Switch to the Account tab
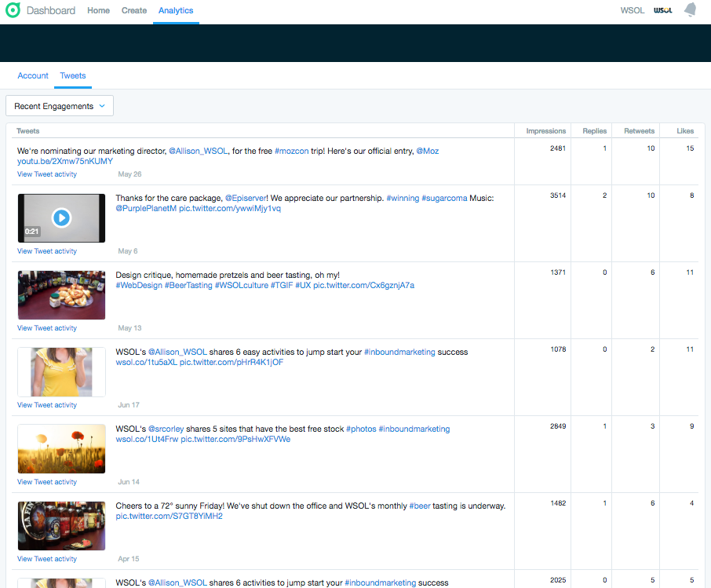 (x=33, y=76)
